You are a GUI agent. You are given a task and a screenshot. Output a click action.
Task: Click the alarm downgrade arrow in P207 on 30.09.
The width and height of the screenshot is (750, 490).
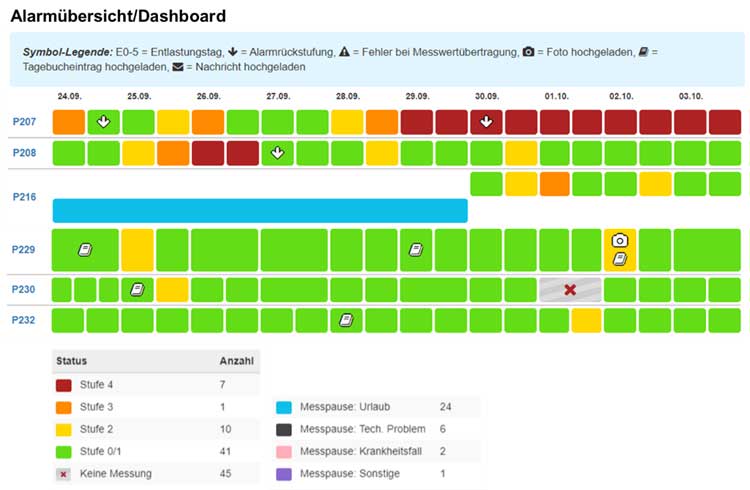pyautogui.click(x=486, y=122)
